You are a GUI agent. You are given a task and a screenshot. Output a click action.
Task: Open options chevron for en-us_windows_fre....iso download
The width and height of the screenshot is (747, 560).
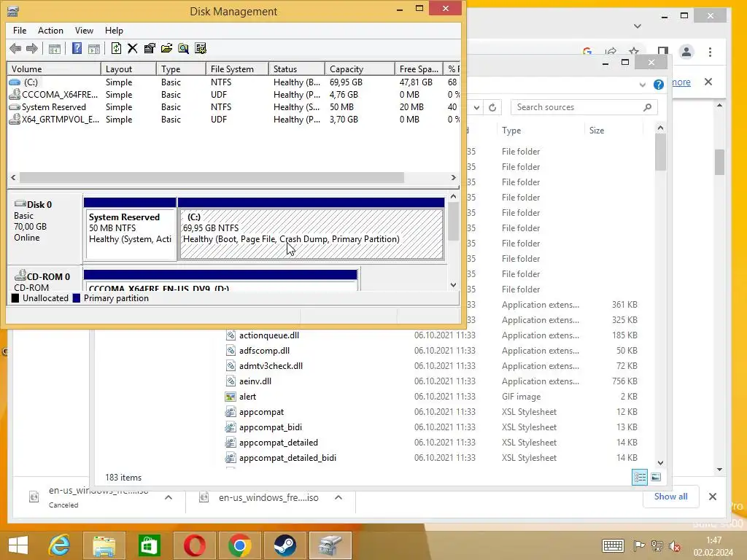[x=338, y=497]
